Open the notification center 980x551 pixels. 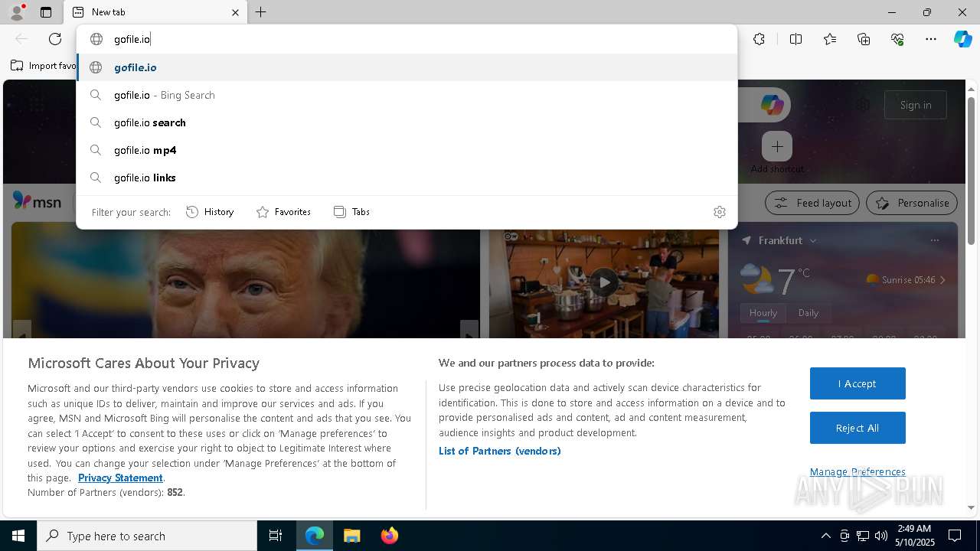click(x=955, y=536)
